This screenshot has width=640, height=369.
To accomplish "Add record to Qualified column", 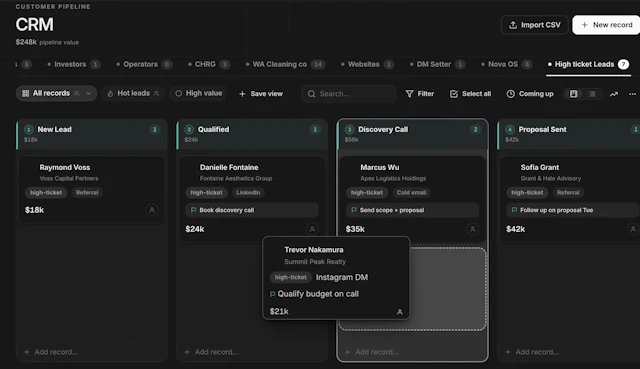I will [211, 352].
